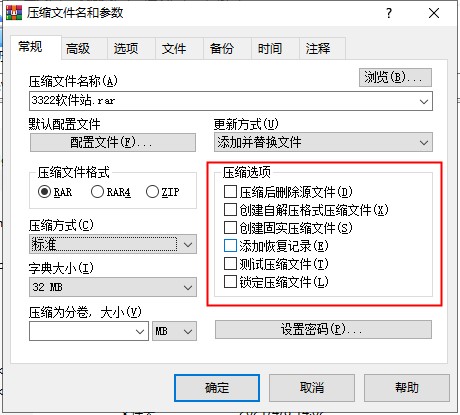Click the 设置密码(P)... button
Screen dimensions: 460x415
coord(323,330)
